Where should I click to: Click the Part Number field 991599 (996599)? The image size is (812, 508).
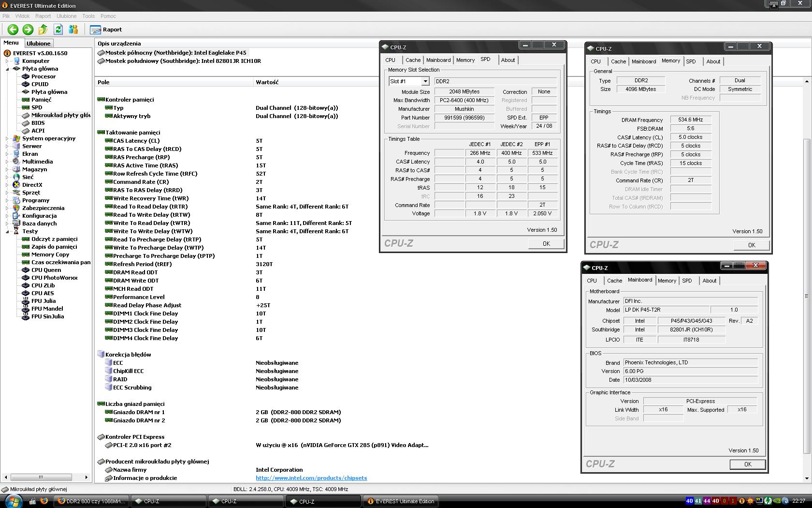[x=464, y=118]
